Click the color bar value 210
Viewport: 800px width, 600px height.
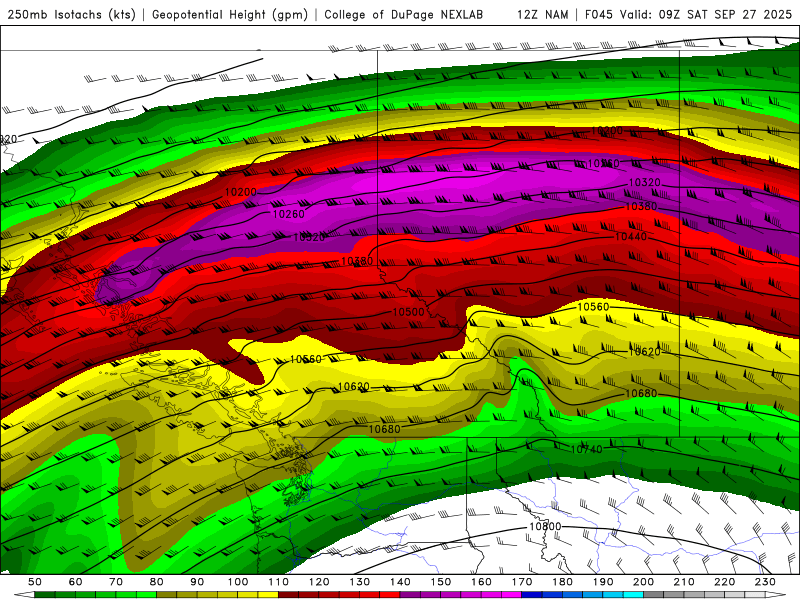(684, 582)
